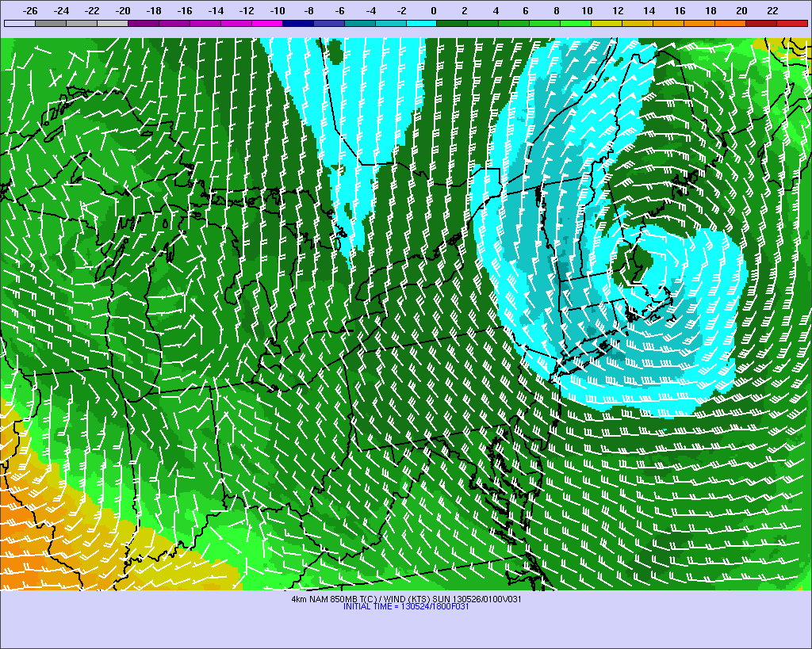The width and height of the screenshot is (812, 649).
Task: Click the -14 label on the color scale
Action: click(216, 10)
